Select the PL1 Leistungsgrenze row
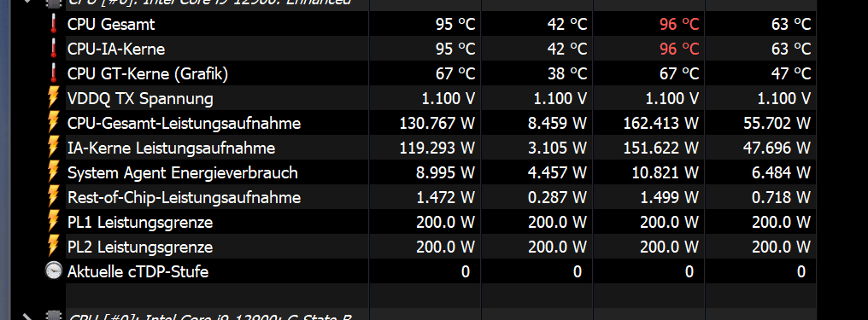The image size is (868, 320). point(441,222)
